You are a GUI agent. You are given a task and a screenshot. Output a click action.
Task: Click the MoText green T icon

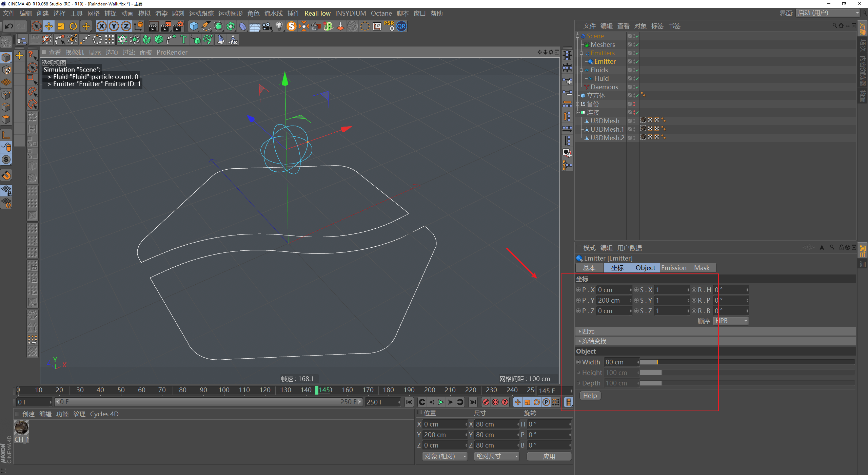point(183,40)
